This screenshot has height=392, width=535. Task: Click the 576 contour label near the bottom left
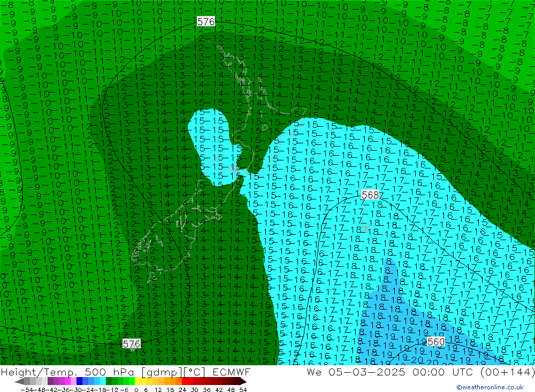click(x=132, y=344)
